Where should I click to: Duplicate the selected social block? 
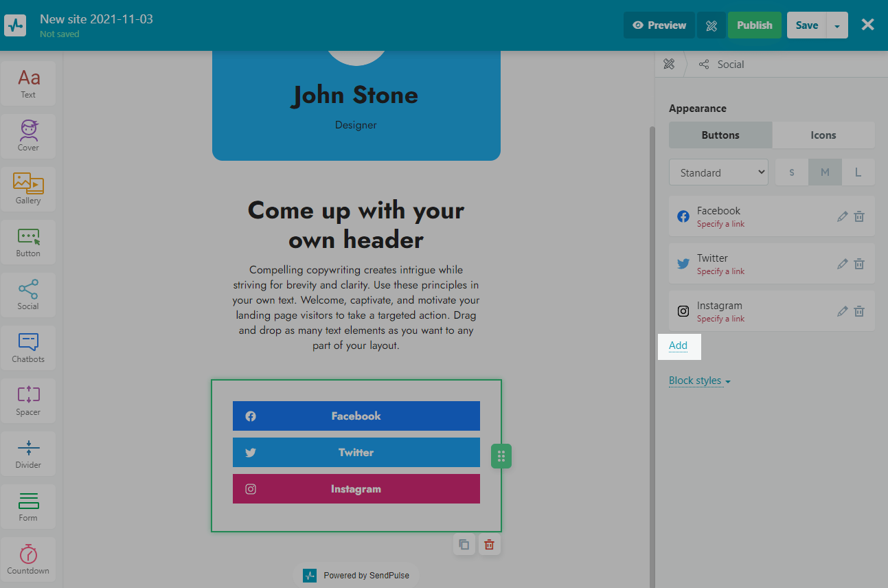(x=464, y=545)
